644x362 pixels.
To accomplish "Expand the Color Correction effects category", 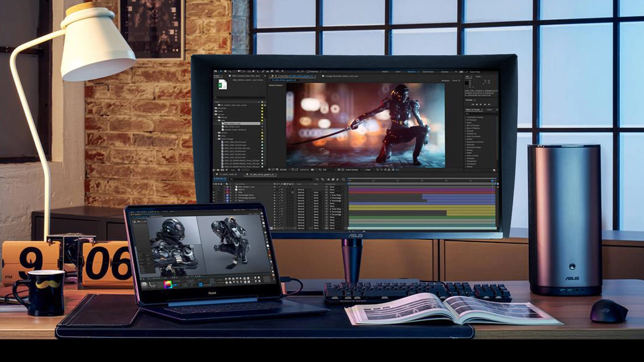I will [466, 136].
